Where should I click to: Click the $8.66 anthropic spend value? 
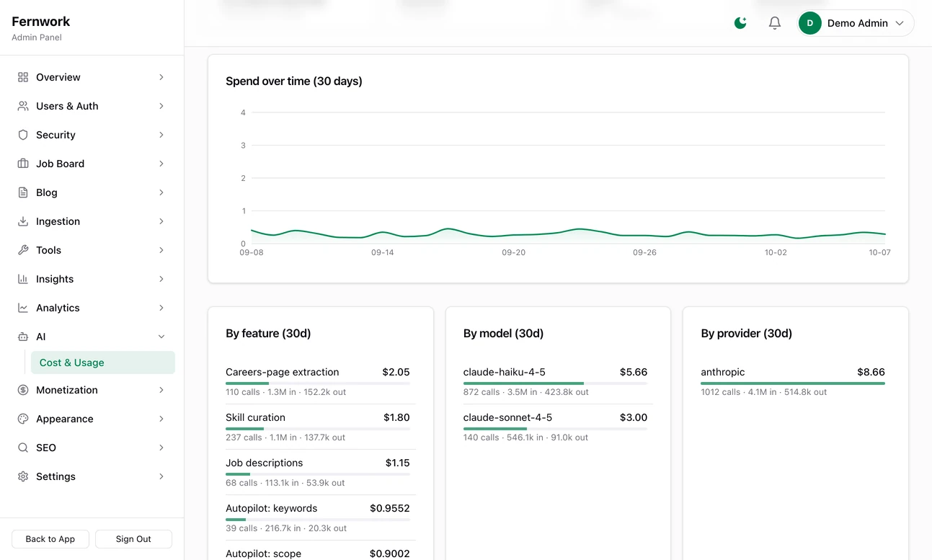[871, 372]
